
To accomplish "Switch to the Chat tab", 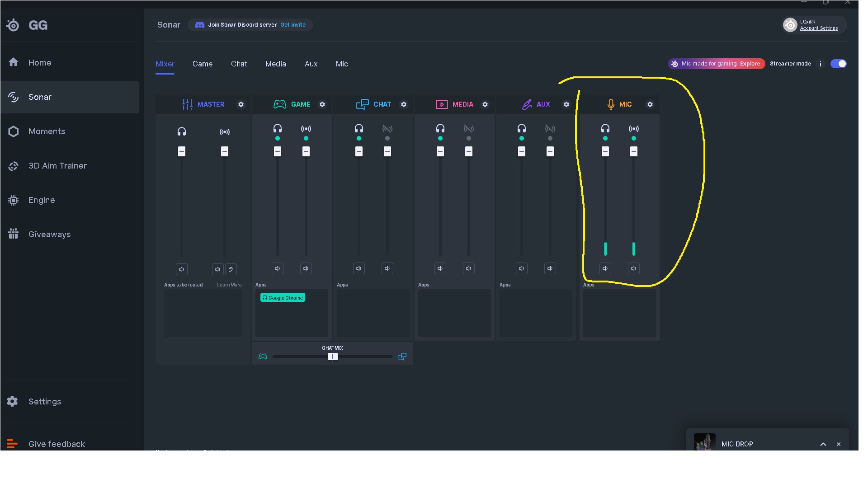I will coord(239,64).
